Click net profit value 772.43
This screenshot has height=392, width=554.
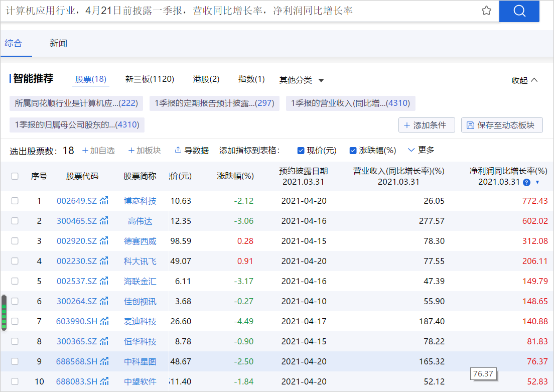pyautogui.click(x=535, y=201)
